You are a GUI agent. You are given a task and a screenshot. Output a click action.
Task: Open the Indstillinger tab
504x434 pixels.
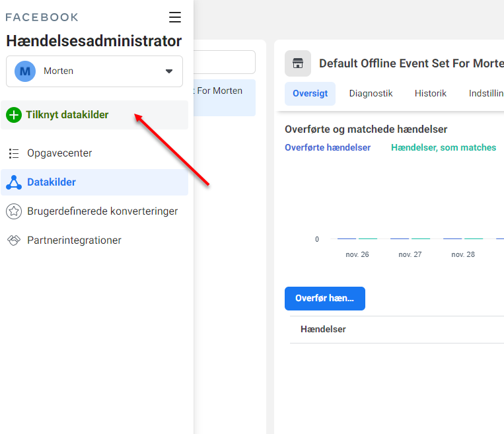tap(486, 94)
